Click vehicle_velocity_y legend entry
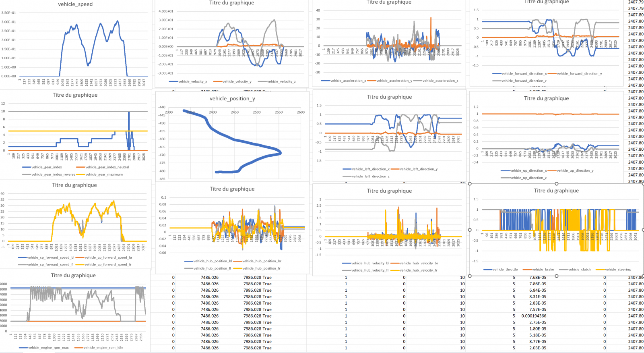This screenshot has width=644, height=353. coord(232,81)
